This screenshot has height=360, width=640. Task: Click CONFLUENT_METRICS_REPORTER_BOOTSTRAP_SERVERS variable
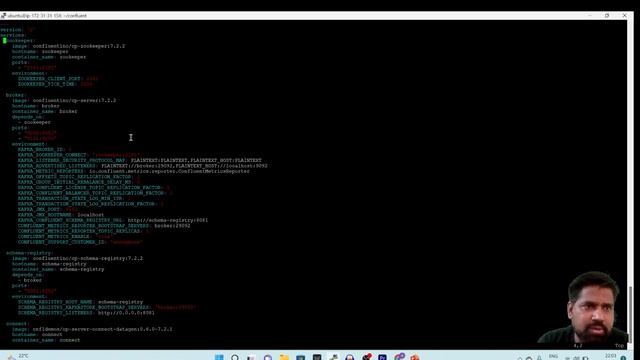83,225
